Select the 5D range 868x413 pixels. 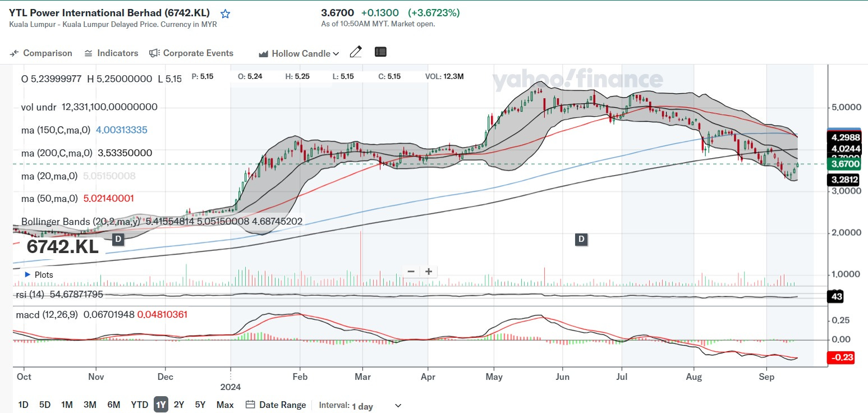pyautogui.click(x=44, y=405)
